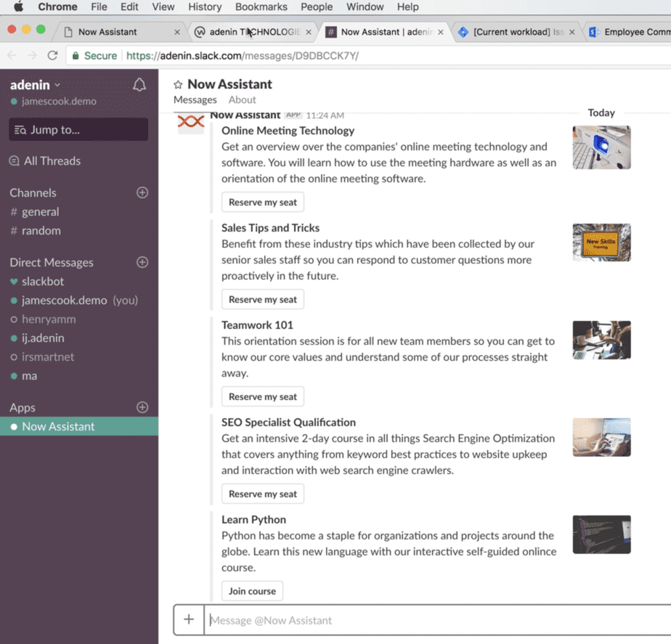This screenshot has height=644, width=671.
Task: Click the 11:24 AM message timestamp
Action: coord(325,115)
